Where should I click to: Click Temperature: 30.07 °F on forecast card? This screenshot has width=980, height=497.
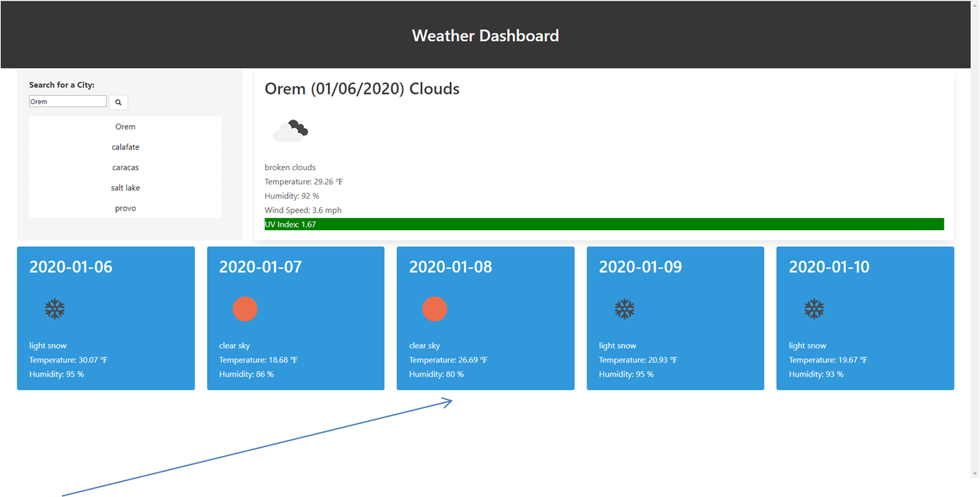coord(68,360)
